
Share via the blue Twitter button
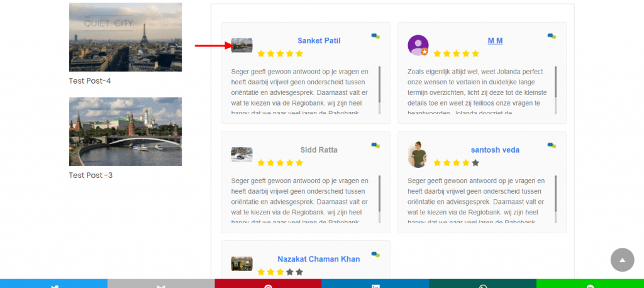tap(54, 284)
